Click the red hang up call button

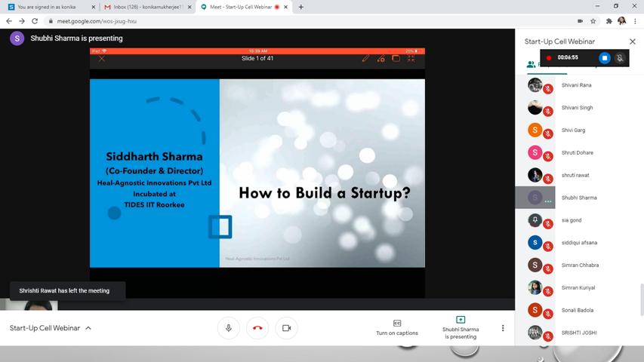coord(257,328)
